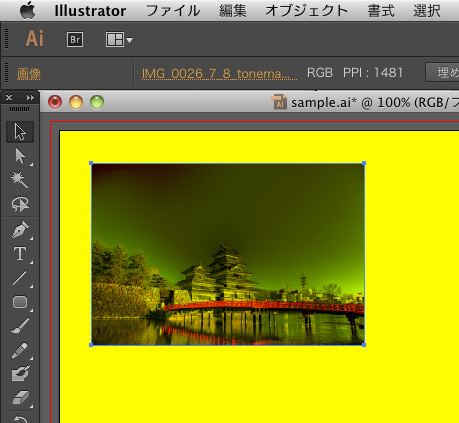Image resolution: width=459 pixels, height=423 pixels.
Task: Click the top-right selection handle of image
Action: (x=364, y=163)
